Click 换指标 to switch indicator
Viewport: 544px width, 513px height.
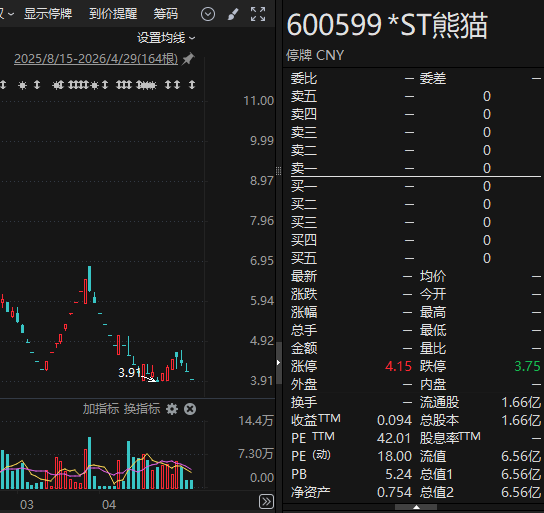tap(142, 409)
